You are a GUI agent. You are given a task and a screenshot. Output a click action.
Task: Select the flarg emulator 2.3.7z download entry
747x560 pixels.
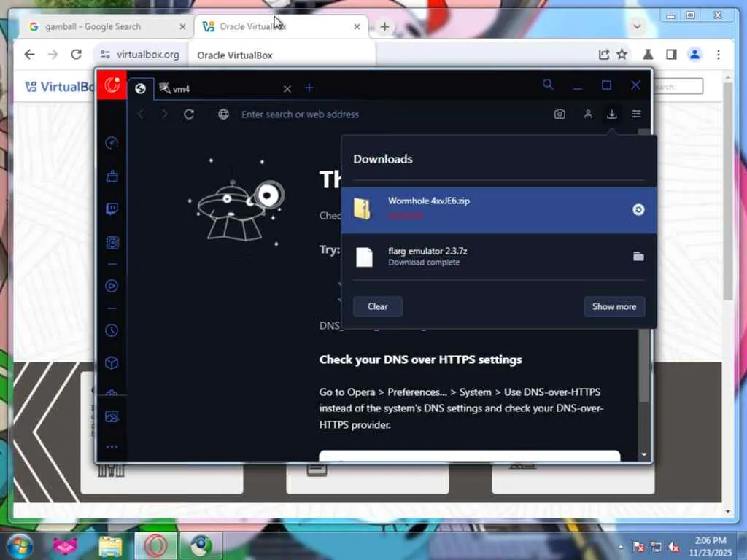click(499, 257)
